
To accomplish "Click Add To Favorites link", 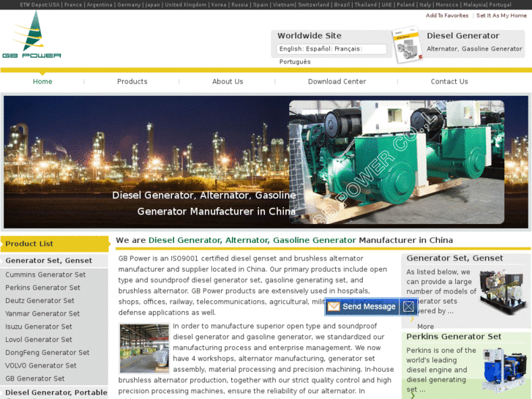I will [447, 15].
